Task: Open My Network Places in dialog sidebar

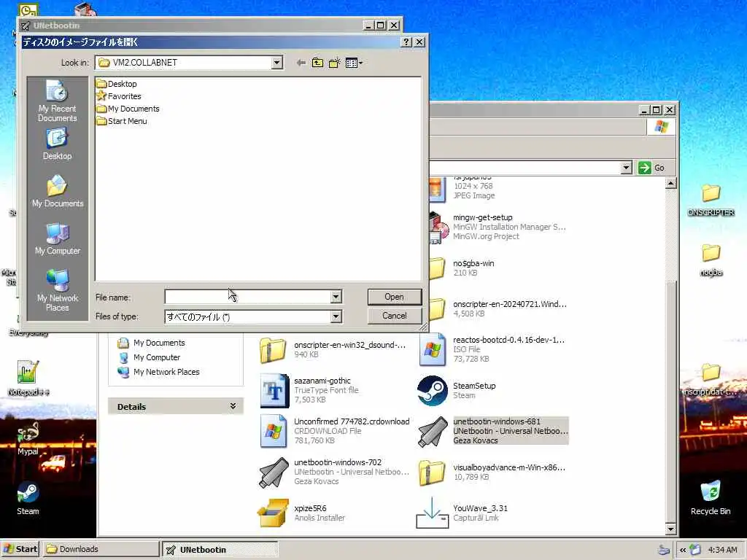Action: click(57, 290)
